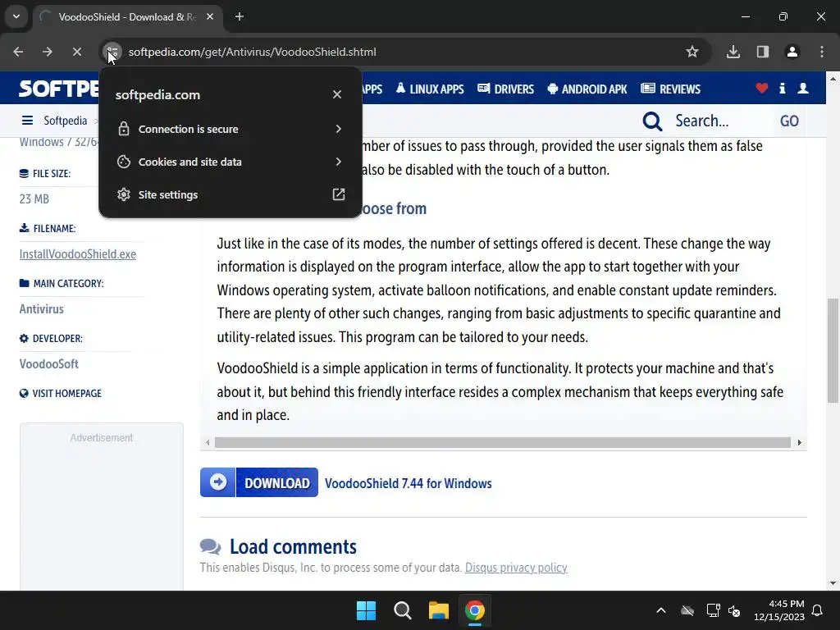Open Cookies and site data
Image resolution: width=840 pixels, height=630 pixels.
231,162
